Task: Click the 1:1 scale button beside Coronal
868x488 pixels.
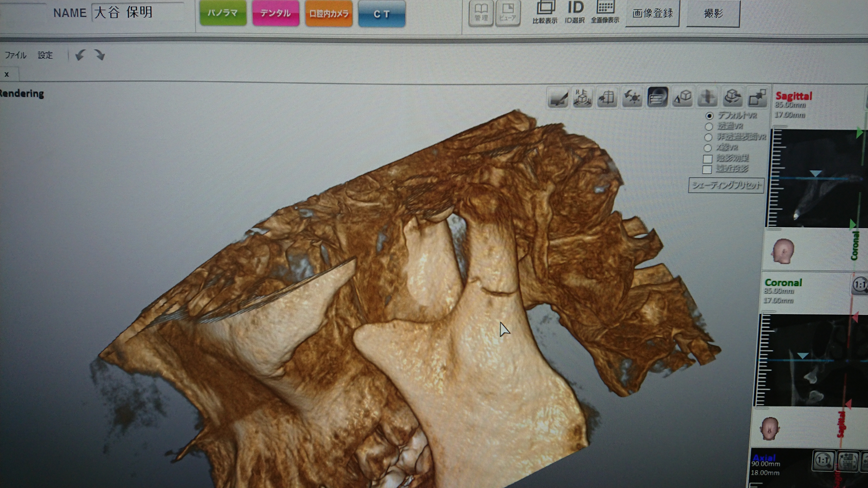Action: click(860, 285)
